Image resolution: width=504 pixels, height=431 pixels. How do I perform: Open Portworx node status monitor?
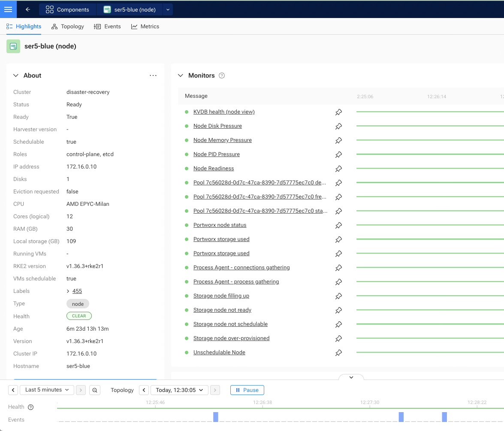220,225
